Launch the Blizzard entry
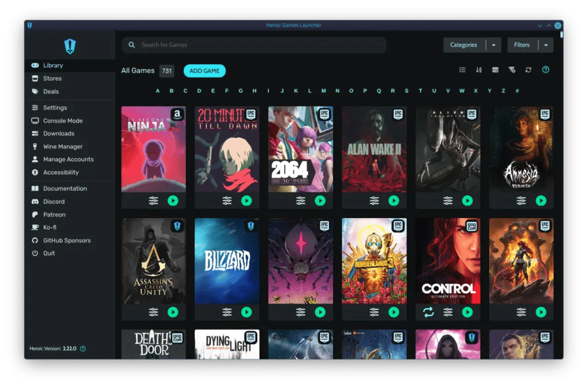This screenshot has height=388, width=588. click(x=246, y=312)
